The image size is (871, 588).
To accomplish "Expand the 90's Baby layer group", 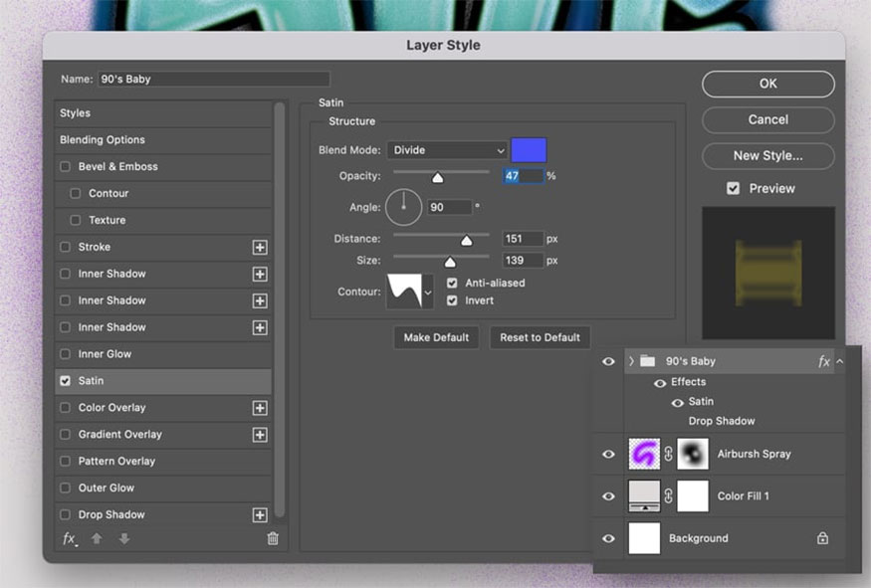I will click(x=630, y=361).
